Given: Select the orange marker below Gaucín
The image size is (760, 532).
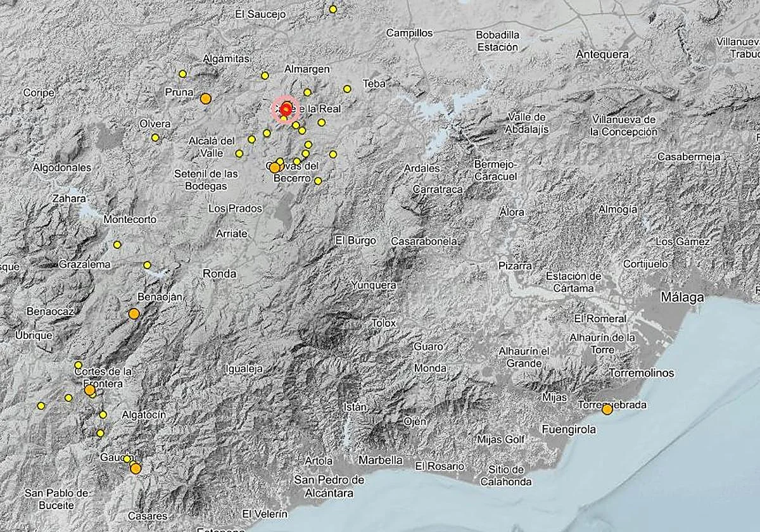Looking at the screenshot, I should [134, 469].
